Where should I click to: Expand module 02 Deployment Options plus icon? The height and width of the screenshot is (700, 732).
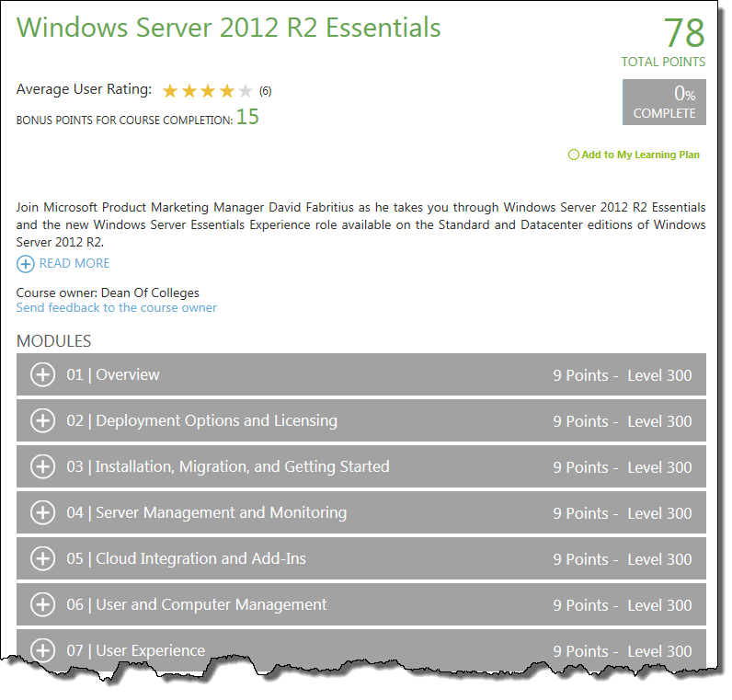(42, 420)
